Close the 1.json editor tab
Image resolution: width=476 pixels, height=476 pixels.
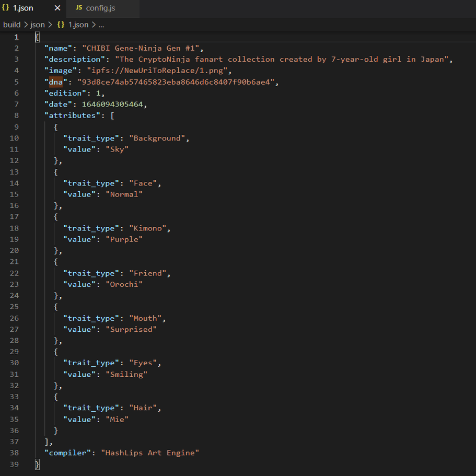point(57,8)
